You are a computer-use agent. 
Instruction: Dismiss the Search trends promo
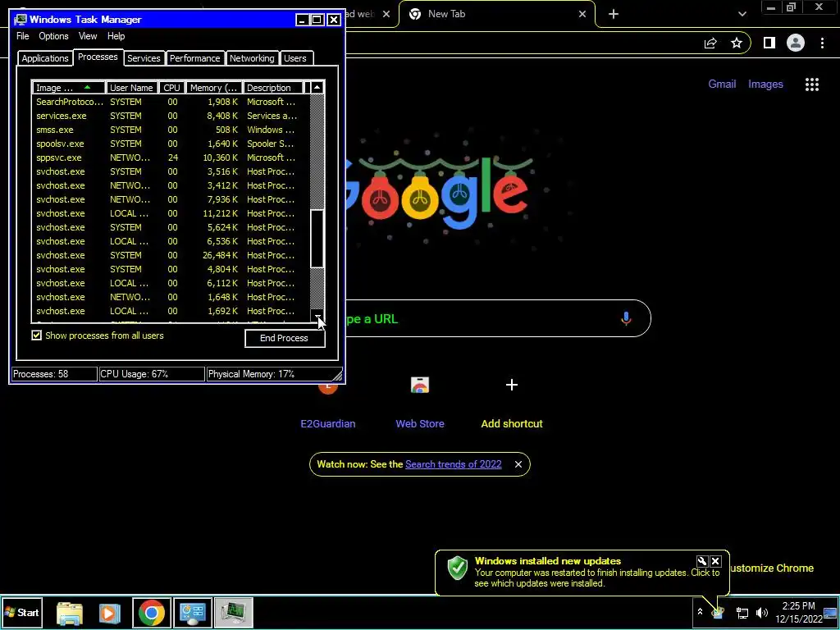coord(518,464)
